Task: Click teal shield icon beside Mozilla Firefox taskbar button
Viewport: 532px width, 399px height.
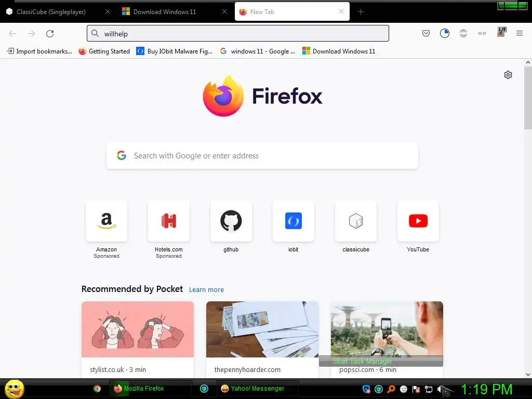Action: [x=204, y=389]
